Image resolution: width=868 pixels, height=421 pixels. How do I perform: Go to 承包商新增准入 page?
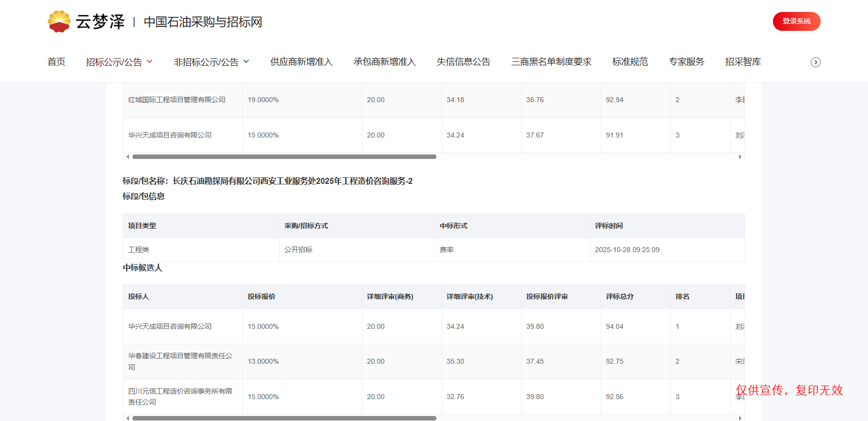coord(384,62)
